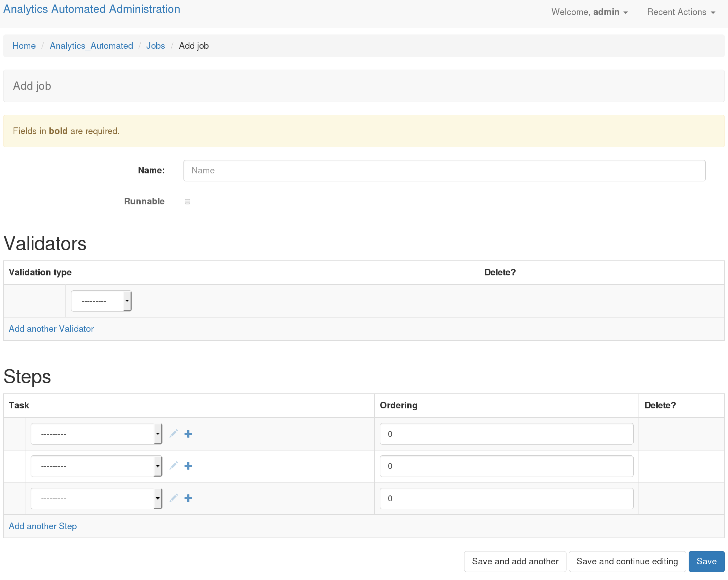Click Save and continue editing button
The width and height of the screenshot is (728, 580).
627,561
